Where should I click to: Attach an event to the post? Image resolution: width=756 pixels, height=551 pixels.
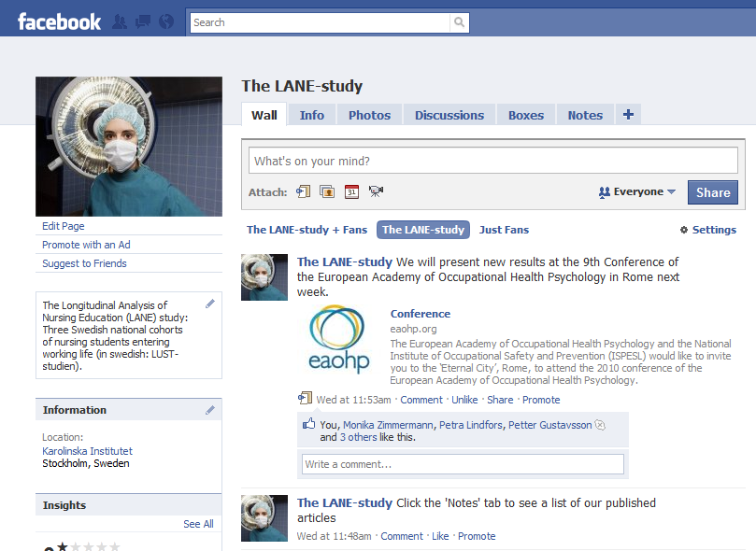click(351, 191)
